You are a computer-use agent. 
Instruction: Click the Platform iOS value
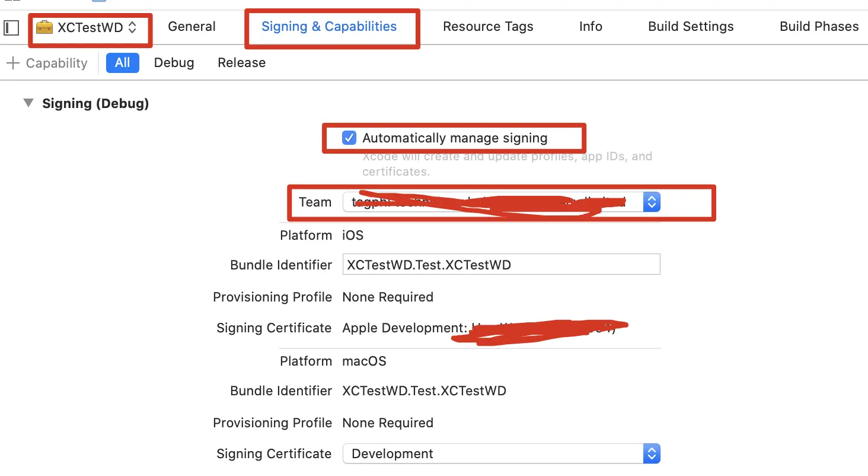(353, 236)
